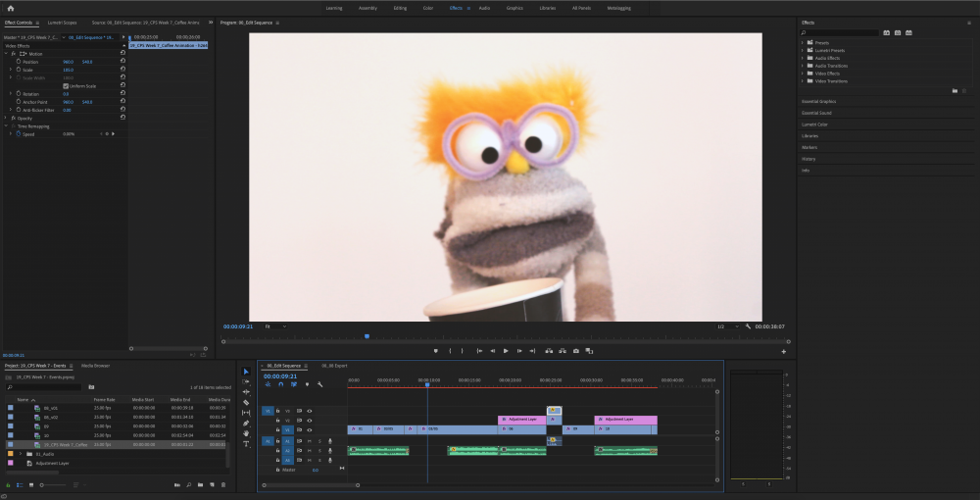Toggle animation stopwatch for Rotation

click(18, 94)
